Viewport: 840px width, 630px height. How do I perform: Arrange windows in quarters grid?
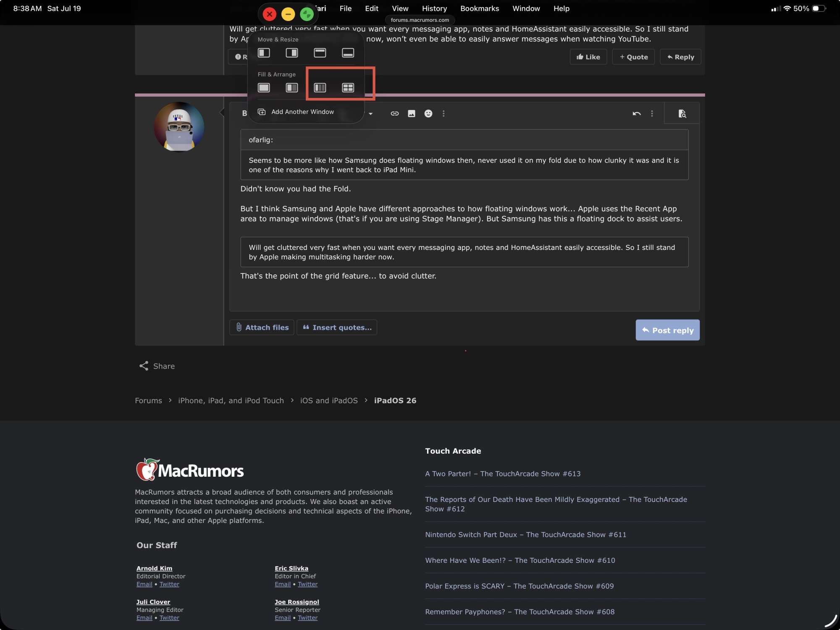[x=348, y=88]
